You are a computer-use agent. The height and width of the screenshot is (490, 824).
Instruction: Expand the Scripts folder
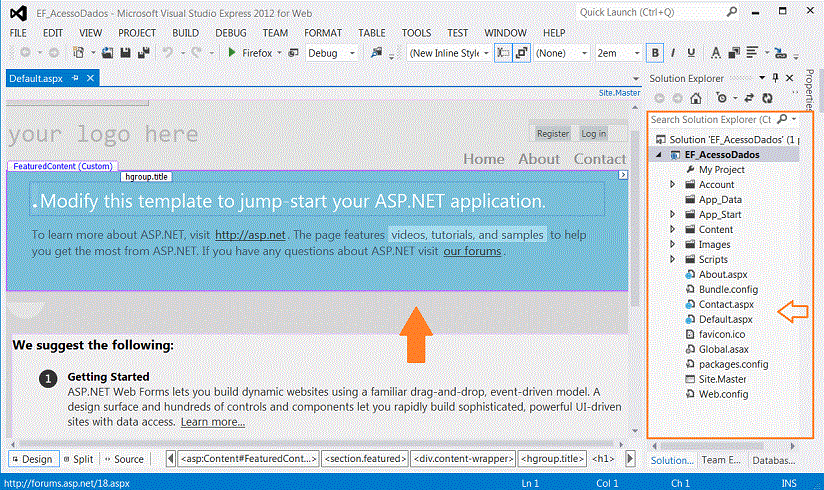(672, 259)
